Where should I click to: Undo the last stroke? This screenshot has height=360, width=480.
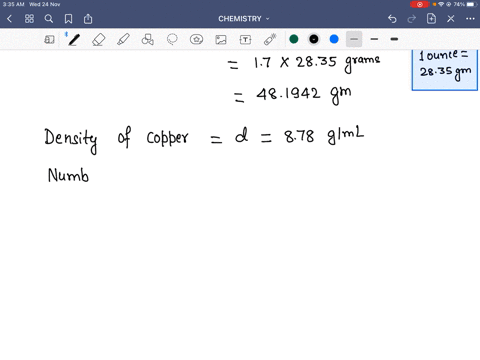point(392,19)
